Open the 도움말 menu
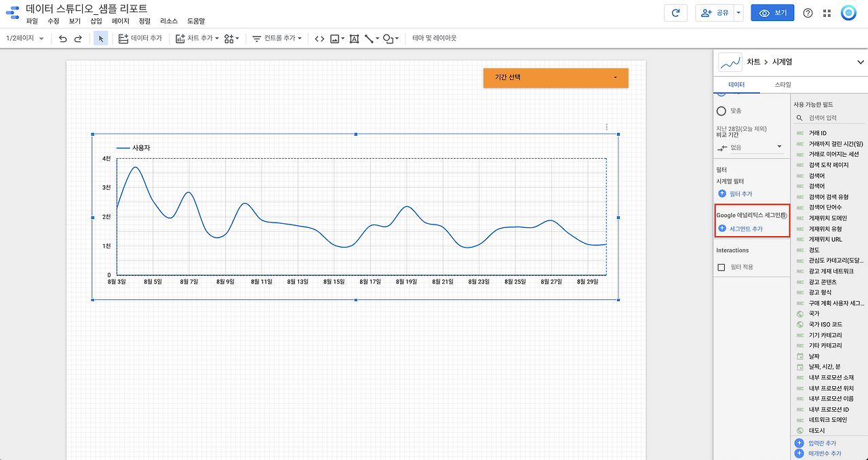The width and height of the screenshot is (868, 460). (x=196, y=21)
